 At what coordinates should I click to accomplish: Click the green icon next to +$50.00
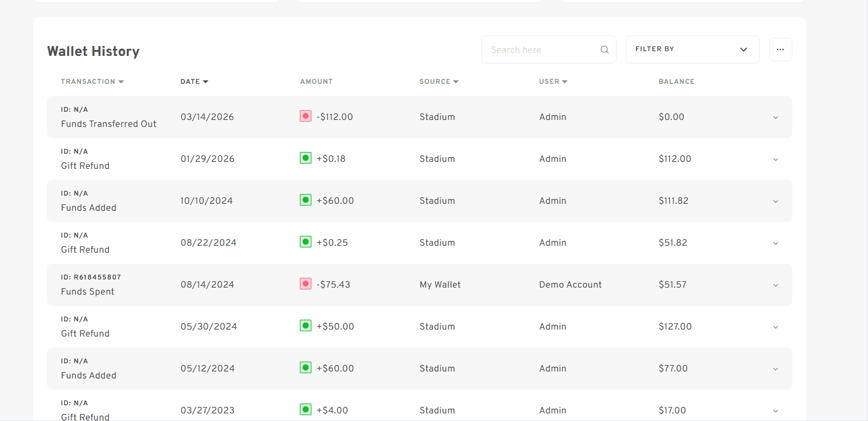(x=305, y=326)
